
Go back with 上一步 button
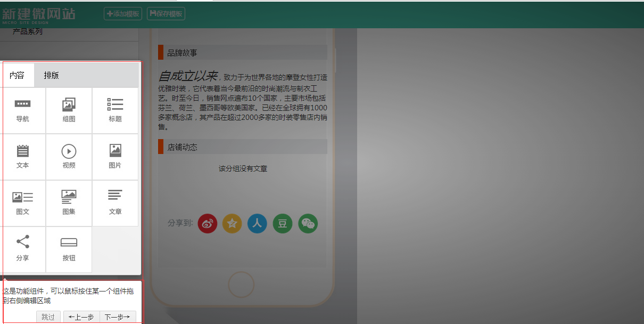81,317
